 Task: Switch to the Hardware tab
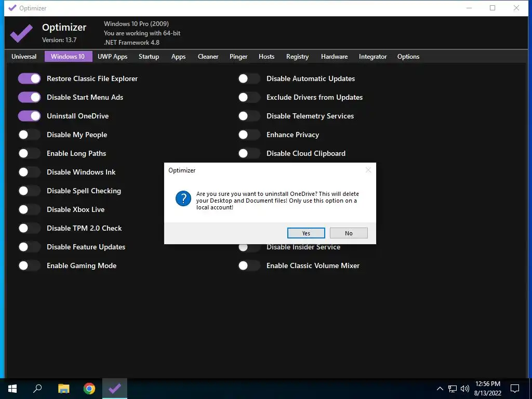(334, 57)
